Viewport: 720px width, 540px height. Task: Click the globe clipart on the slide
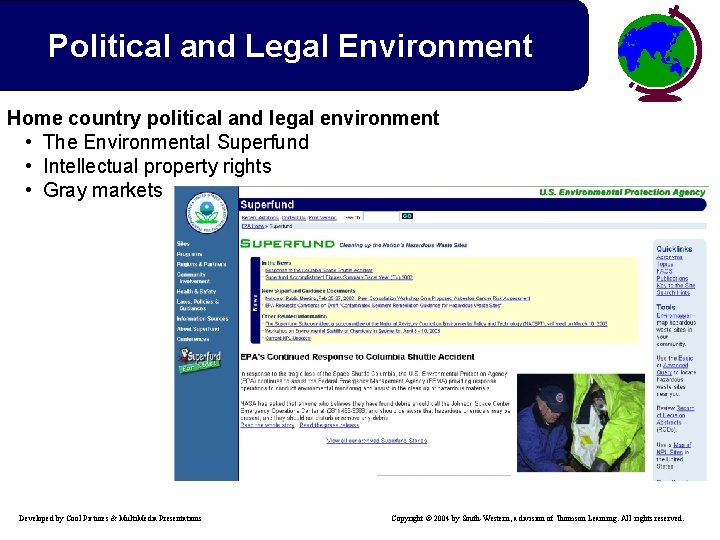pos(660,53)
